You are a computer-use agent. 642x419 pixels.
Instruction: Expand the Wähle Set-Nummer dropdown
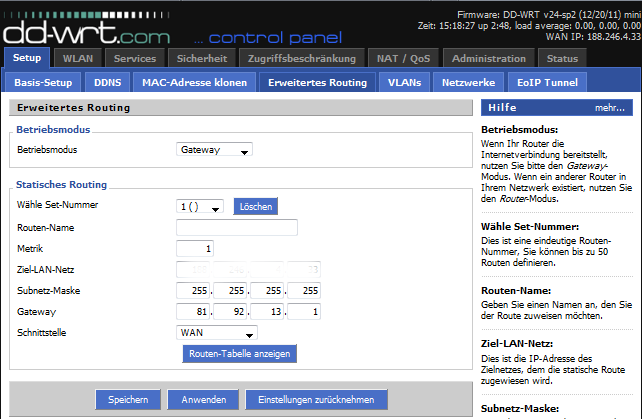pyautogui.click(x=200, y=206)
